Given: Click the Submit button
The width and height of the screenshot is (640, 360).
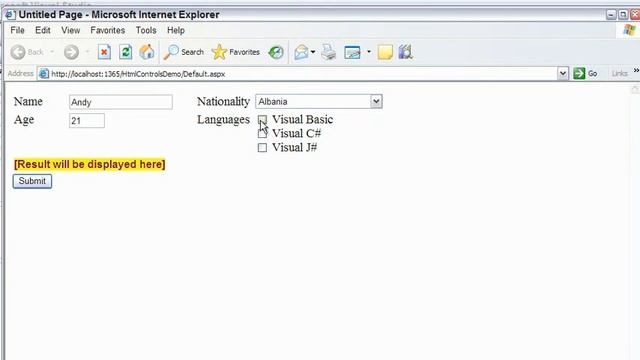Looking at the screenshot, I should pyautogui.click(x=32, y=181).
